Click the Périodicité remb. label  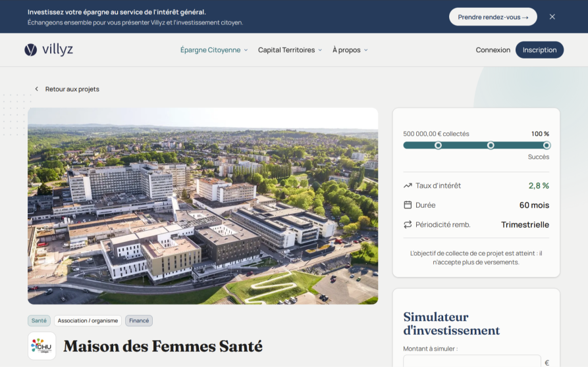pos(443,225)
